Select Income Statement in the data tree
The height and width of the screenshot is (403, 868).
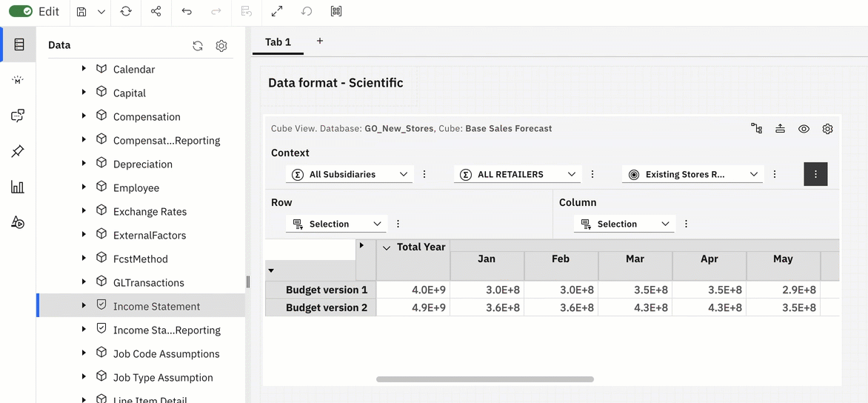coord(156,306)
